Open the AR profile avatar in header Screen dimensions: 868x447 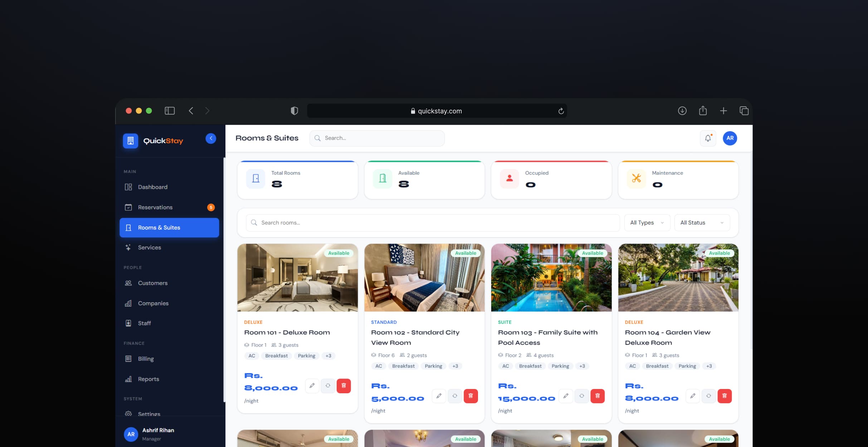[730, 138]
